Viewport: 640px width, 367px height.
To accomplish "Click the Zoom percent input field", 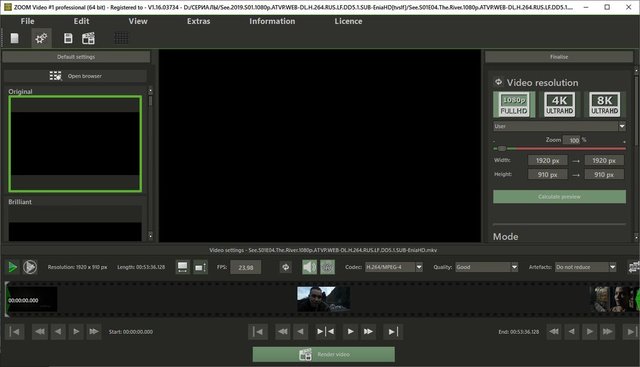I will (571, 140).
